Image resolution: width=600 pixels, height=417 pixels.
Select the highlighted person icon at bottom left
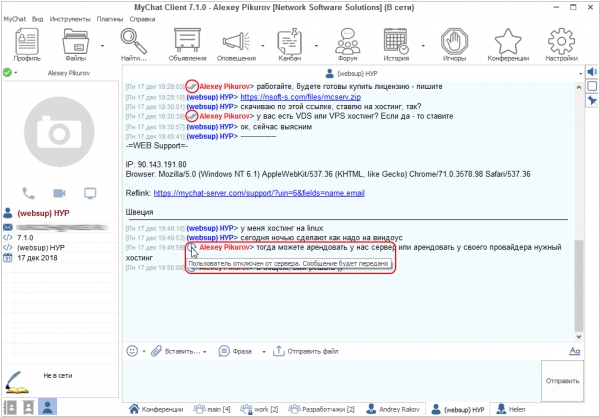(47, 407)
